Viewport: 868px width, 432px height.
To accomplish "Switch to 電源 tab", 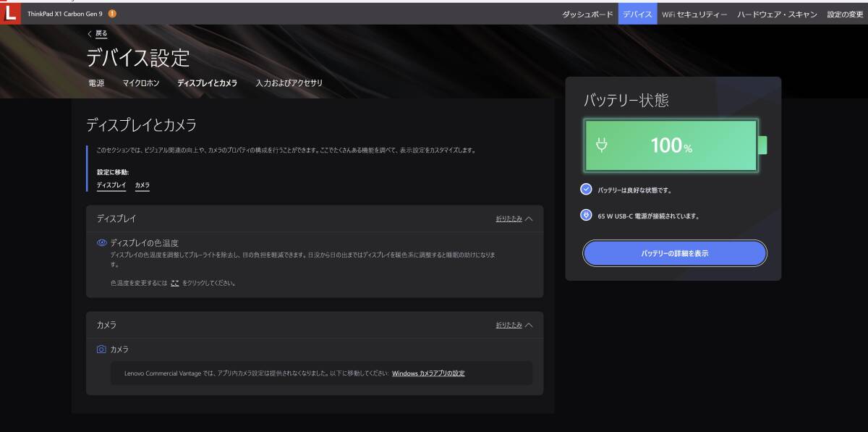I will tap(96, 83).
